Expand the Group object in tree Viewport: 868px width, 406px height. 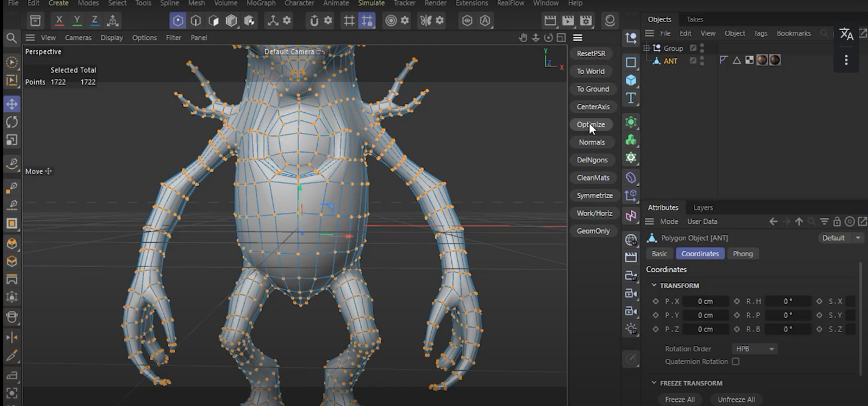(x=646, y=48)
